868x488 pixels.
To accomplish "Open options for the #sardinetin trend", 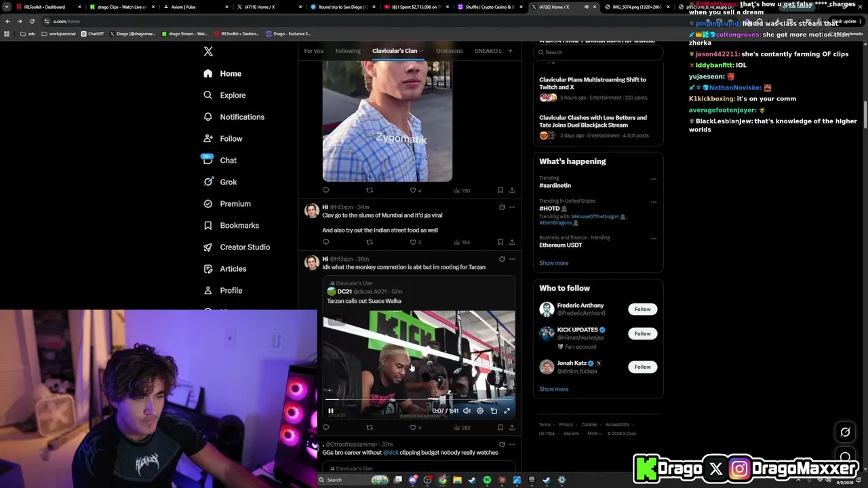I will point(654,179).
